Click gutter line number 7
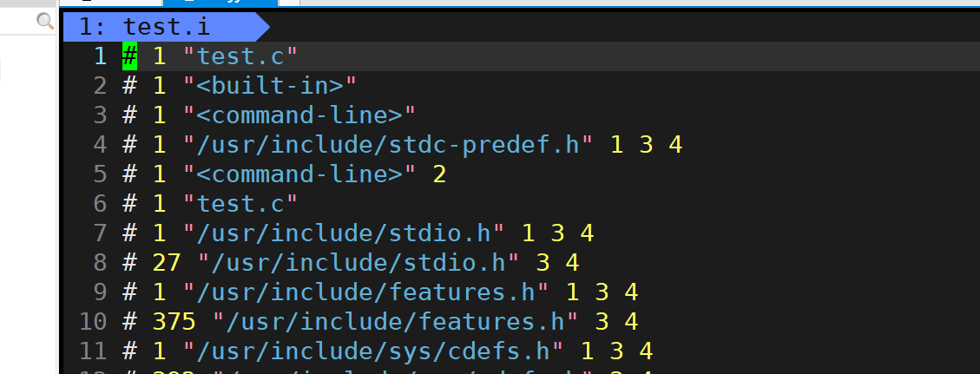 click(100, 233)
